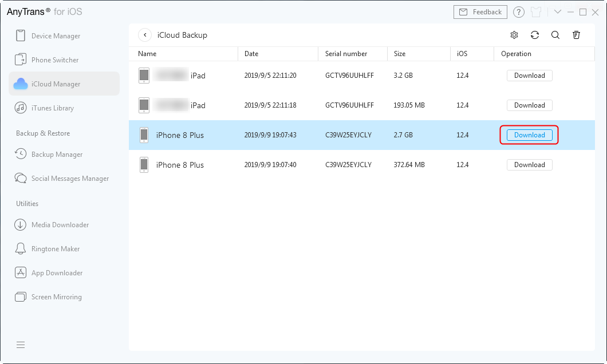Download the 372.64 MB iPhone 8 Plus backup
607x364 pixels.
(529, 165)
